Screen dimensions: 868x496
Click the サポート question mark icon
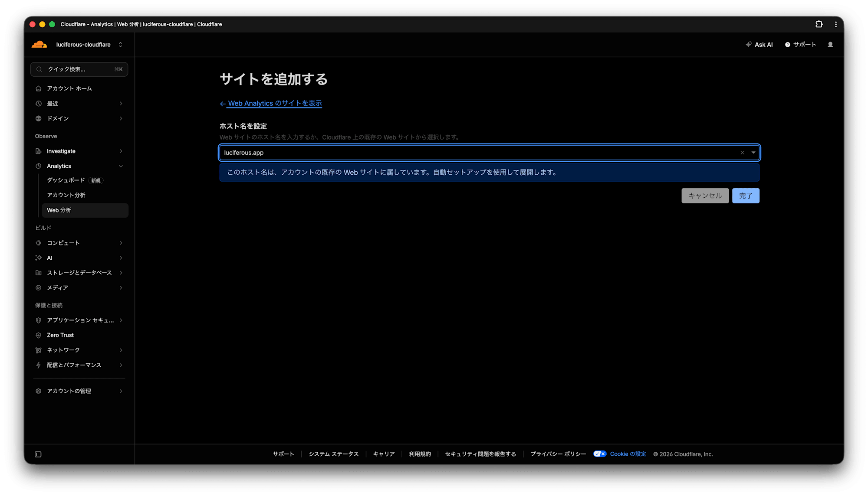pyautogui.click(x=788, y=45)
